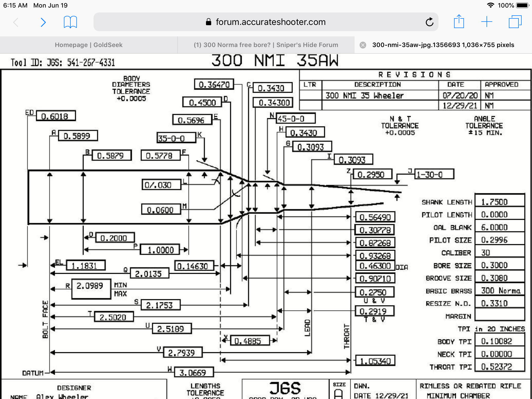This screenshot has height=399, width=532.
Task: Show the tab overview icon
Action: (515, 22)
